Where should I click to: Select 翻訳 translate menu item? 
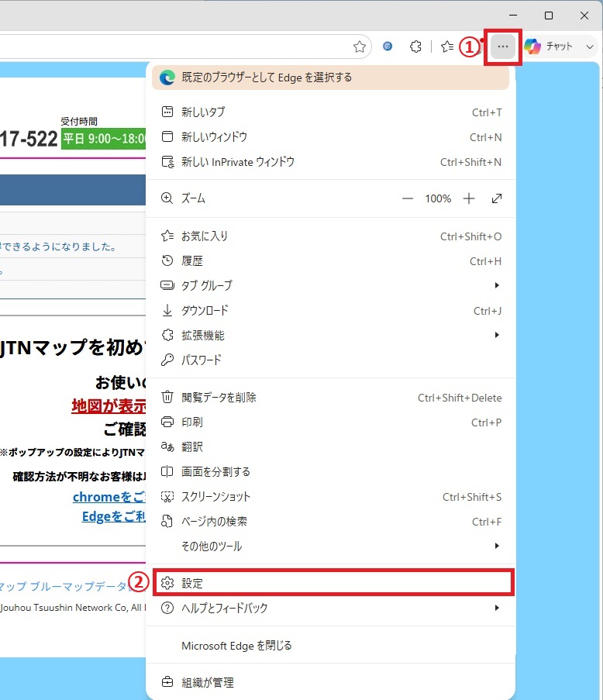click(x=331, y=447)
